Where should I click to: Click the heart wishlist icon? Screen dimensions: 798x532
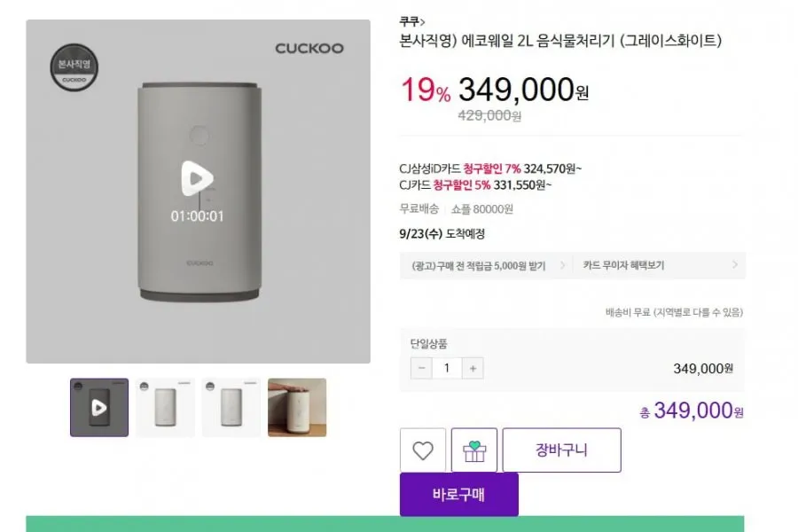click(422, 450)
